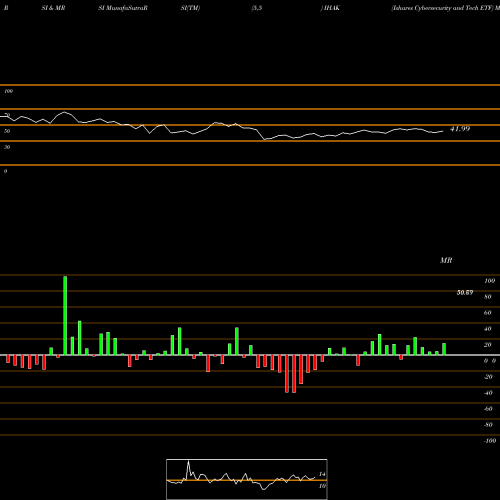Click the MR axis label 40
Viewport: 500px width, 500px height.
(x=488, y=329)
